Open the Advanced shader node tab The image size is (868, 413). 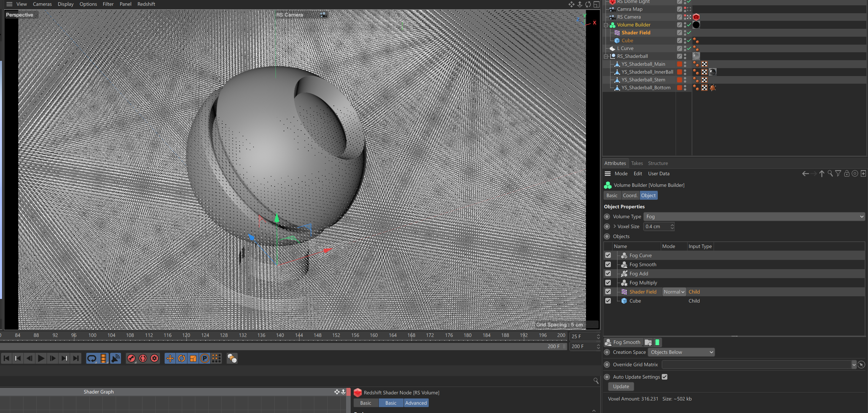(415, 402)
